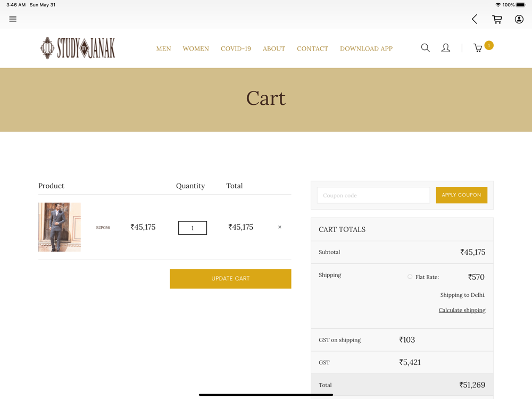Go to the COVID-19 page
Viewport: 532px width, 399px height.
[x=236, y=48]
